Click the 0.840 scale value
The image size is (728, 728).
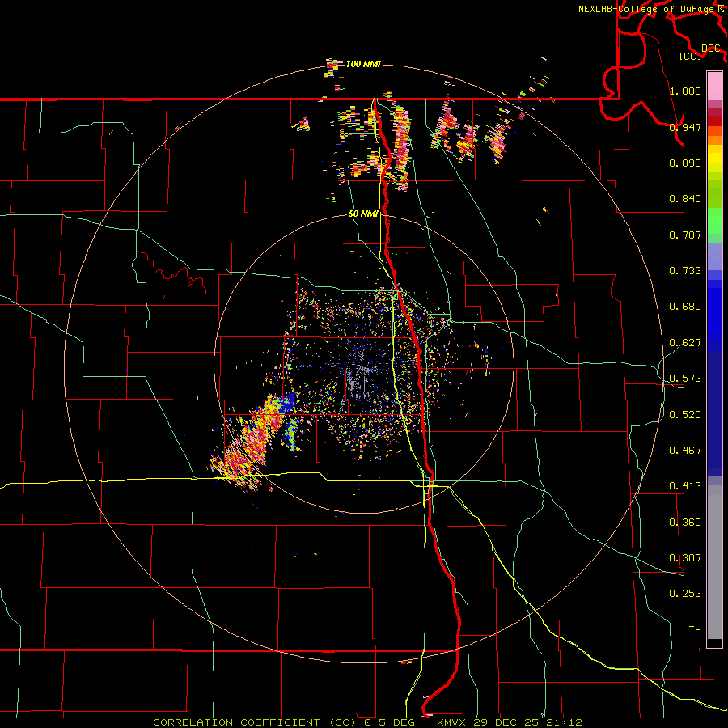click(x=685, y=199)
